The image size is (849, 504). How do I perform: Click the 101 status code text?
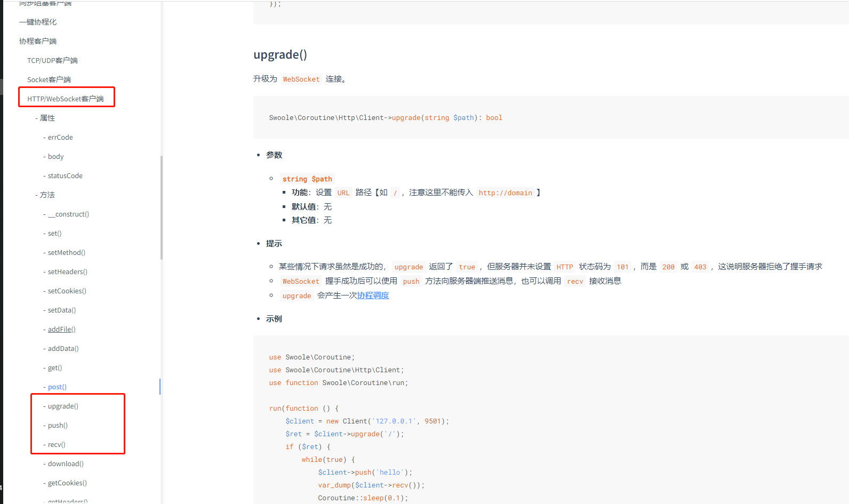pos(622,267)
